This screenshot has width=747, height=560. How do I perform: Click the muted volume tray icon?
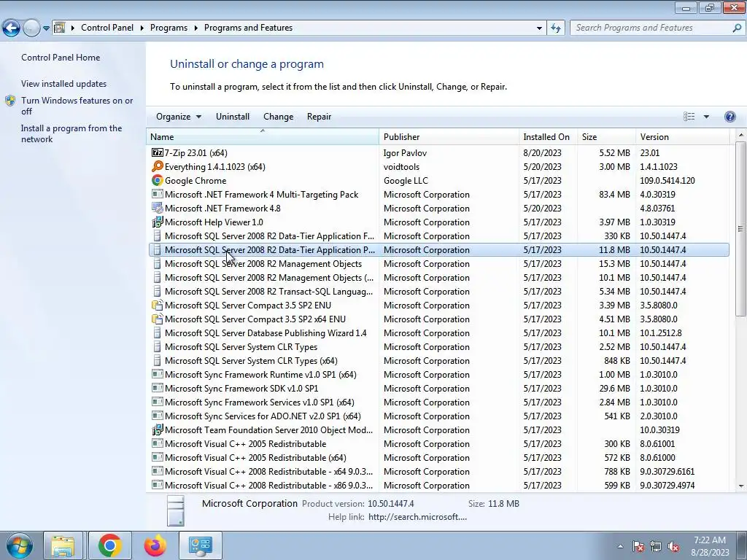click(673, 547)
